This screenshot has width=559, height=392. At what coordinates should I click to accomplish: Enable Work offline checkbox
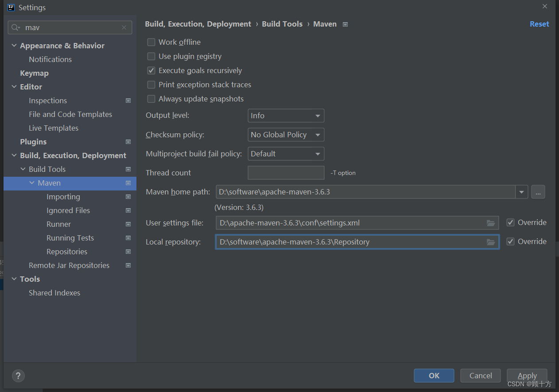coord(151,42)
